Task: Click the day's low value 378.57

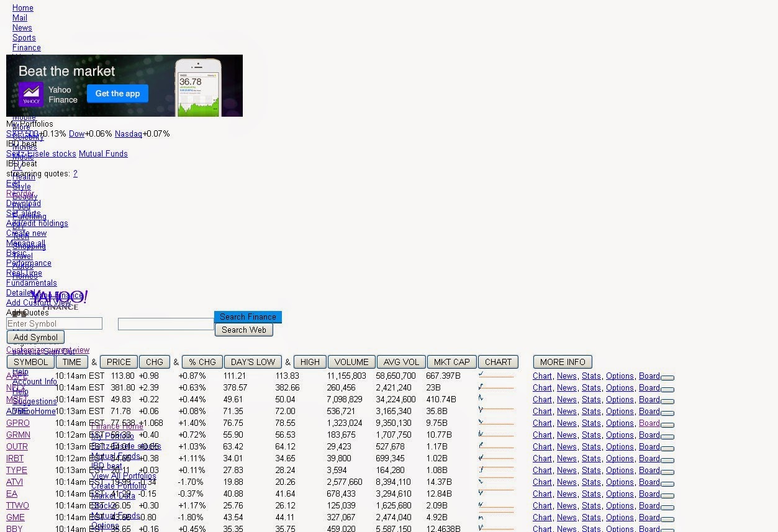Action: tap(235, 388)
